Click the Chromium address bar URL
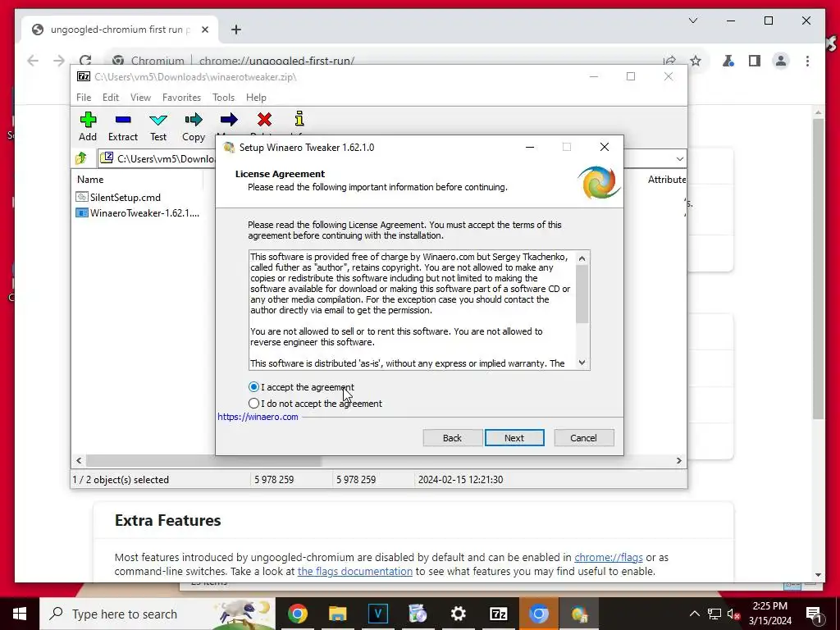840x630 pixels. [276, 61]
